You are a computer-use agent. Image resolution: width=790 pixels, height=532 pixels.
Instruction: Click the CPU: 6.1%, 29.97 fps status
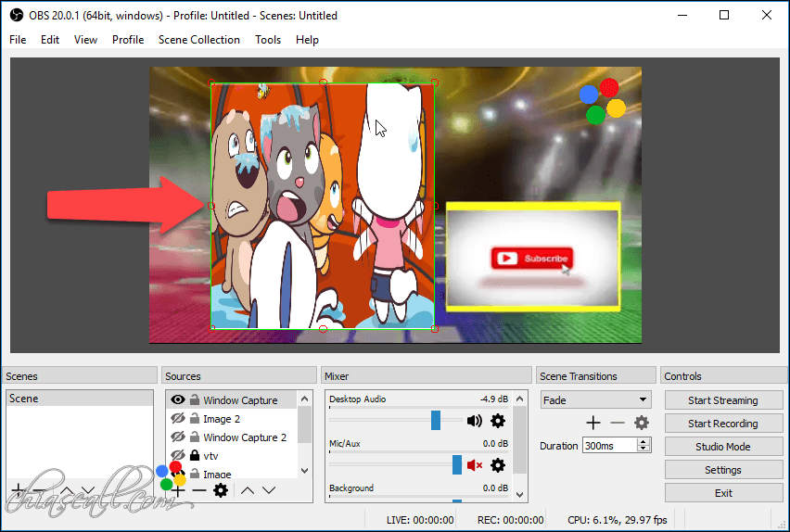(618, 520)
